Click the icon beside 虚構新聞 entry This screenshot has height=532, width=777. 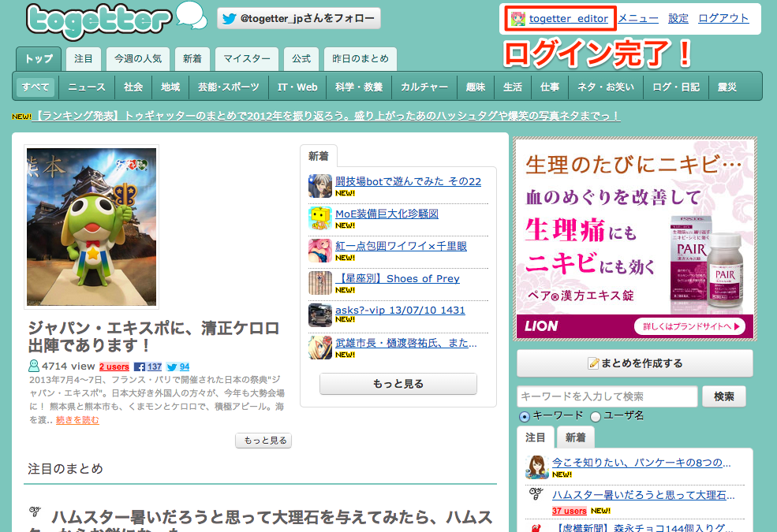(x=536, y=527)
